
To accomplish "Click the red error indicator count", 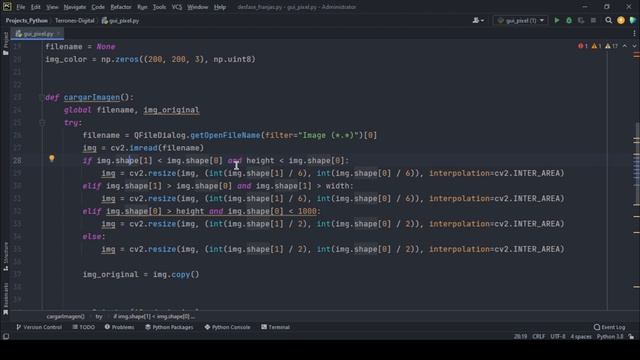I will click(583, 46).
